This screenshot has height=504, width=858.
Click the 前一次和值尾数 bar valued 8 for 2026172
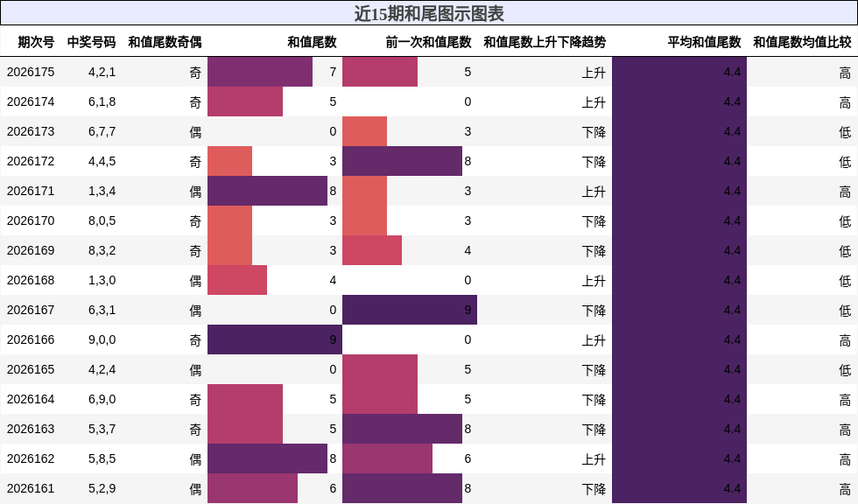tap(402, 161)
